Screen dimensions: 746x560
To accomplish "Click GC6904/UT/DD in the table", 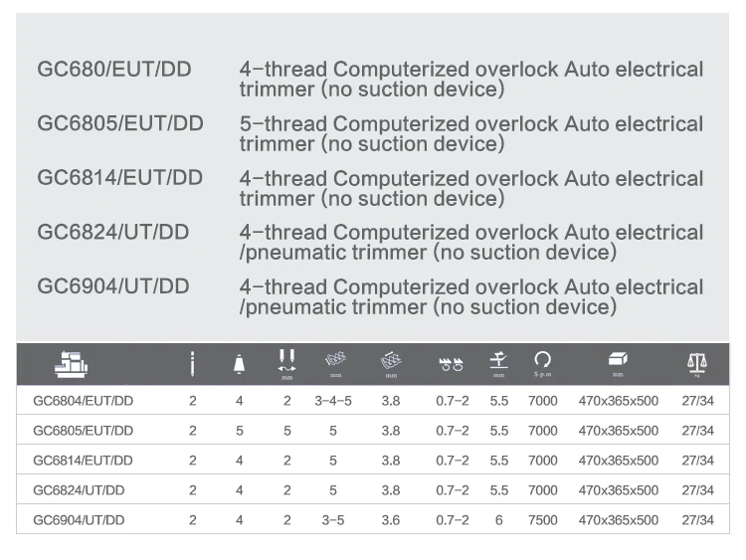I will point(79,520).
